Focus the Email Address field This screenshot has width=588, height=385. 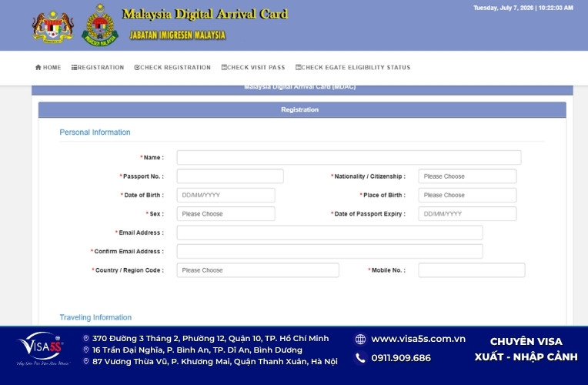pyautogui.click(x=329, y=233)
